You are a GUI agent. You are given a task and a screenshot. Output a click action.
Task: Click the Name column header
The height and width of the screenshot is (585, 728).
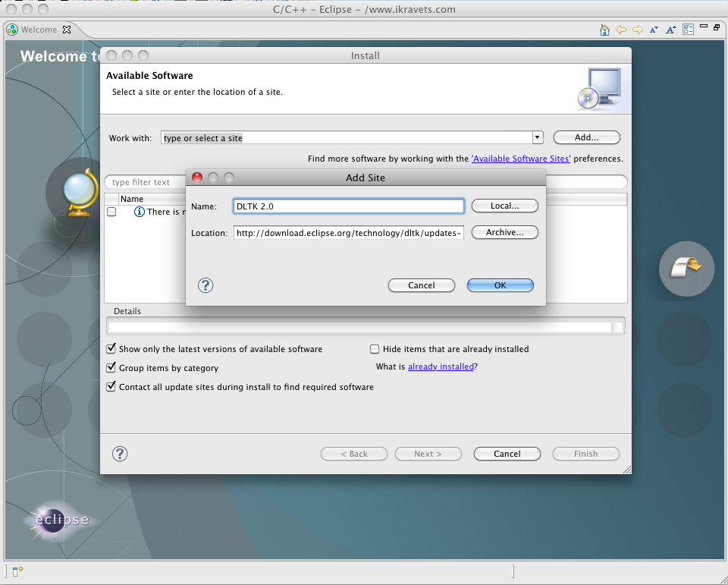click(132, 199)
